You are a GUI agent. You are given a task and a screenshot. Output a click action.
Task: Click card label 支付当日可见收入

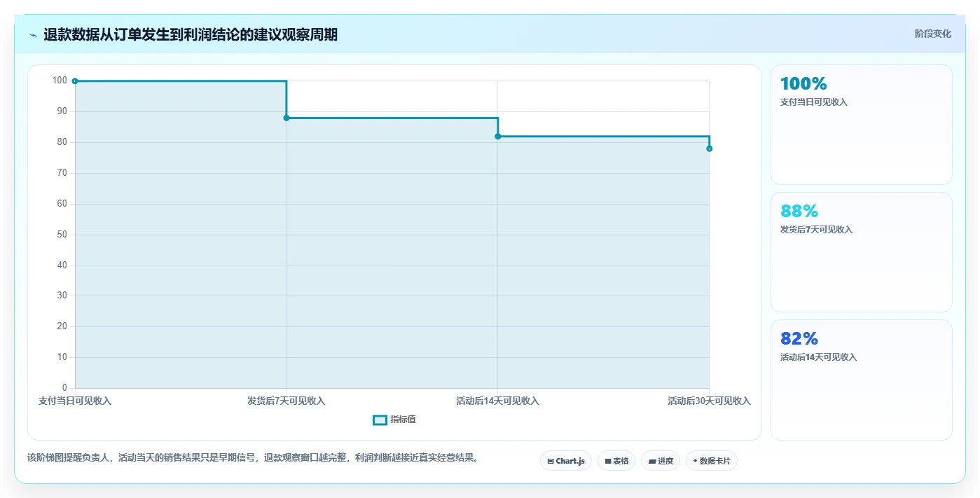tap(814, 102)
